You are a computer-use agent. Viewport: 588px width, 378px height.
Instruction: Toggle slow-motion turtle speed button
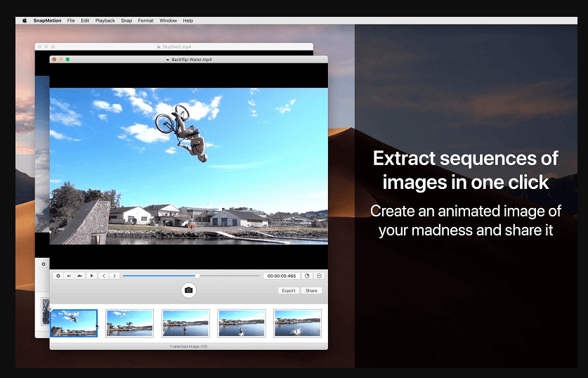tap(80, 275)
